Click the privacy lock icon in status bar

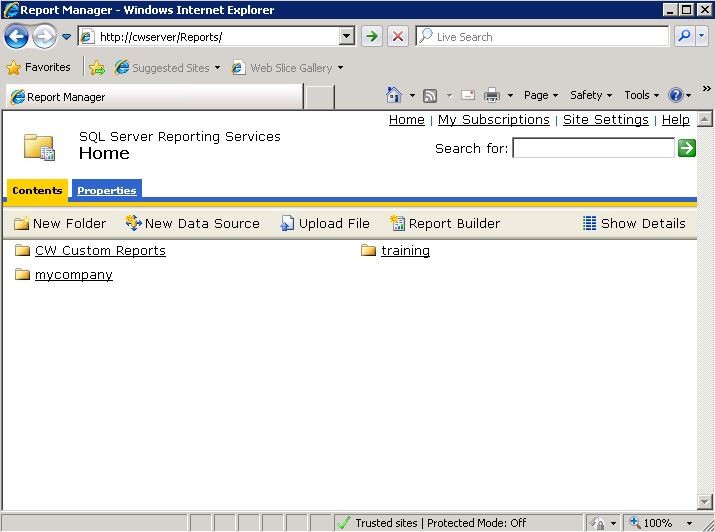597,523
